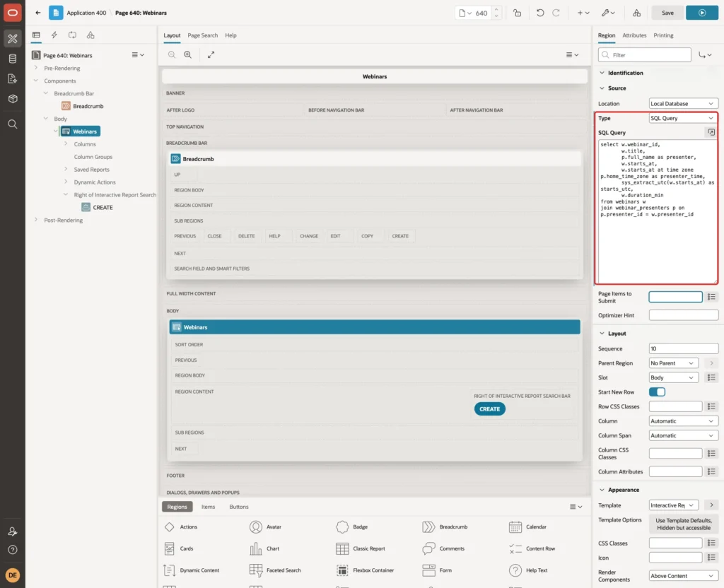This screenshot has height=588, width=724.
Task: Pick the Chart region from gallery
Action: point(264,548)
